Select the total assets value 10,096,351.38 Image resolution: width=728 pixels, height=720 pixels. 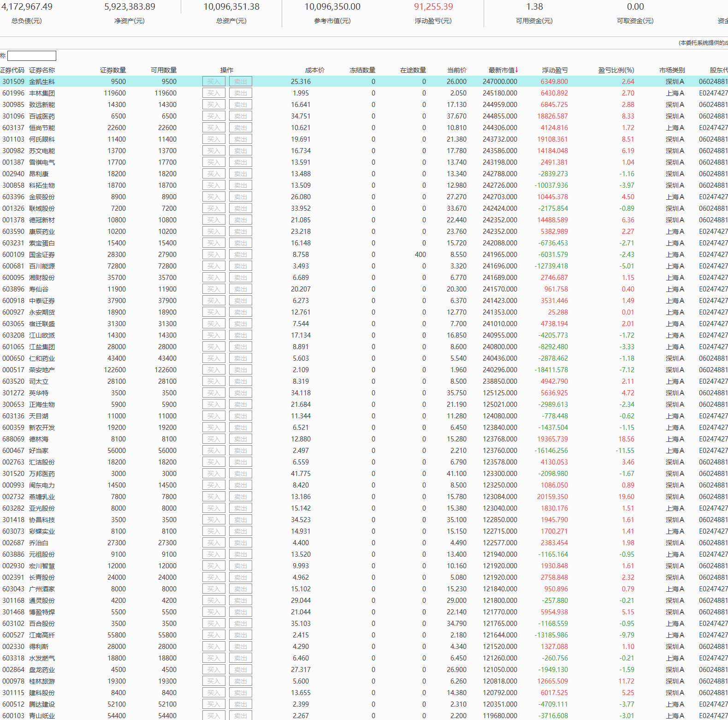tap(231, 7)
